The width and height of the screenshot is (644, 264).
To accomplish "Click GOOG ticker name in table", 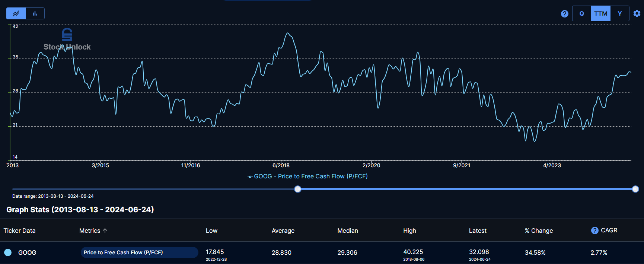I will 27,252.
